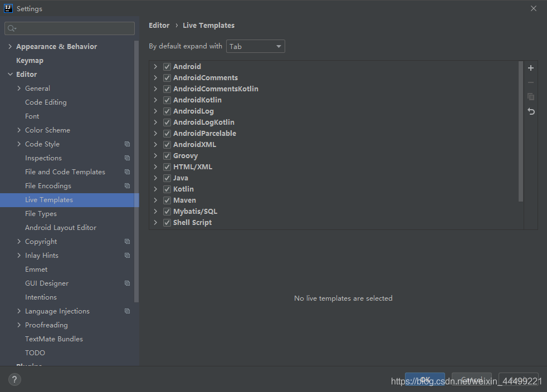
Task: Expand the General subsection
Action: click(19, 88)
